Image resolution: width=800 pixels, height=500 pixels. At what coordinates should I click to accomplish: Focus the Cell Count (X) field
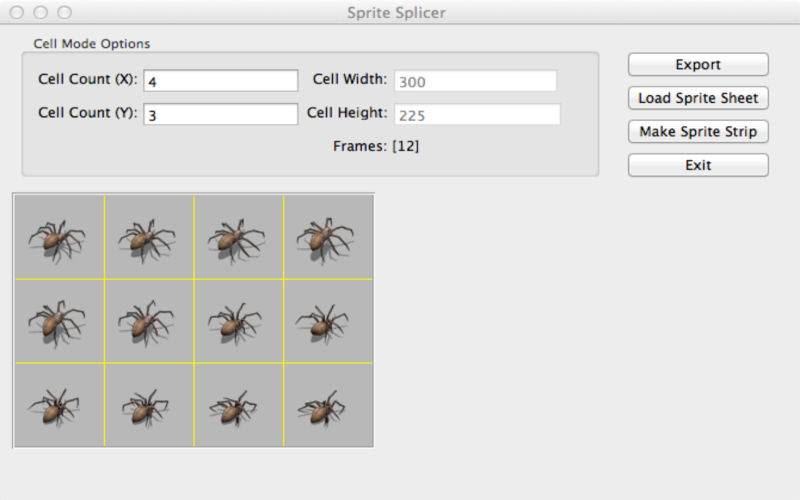[220, 81]
